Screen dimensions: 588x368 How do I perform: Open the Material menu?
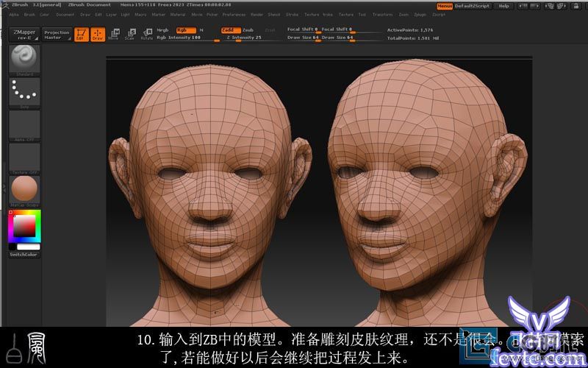pyautogui.click(x=178, y=15)
